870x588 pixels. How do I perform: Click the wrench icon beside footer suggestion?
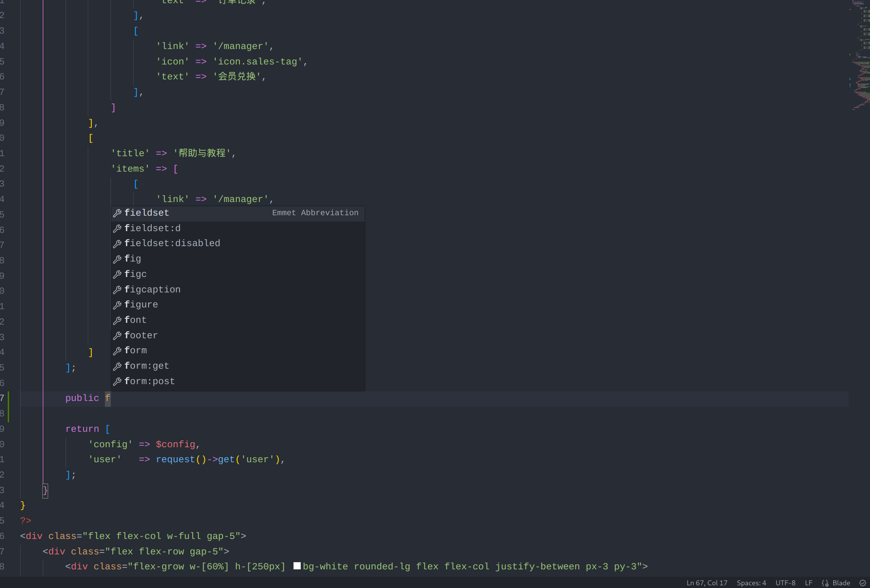(117, 336)
